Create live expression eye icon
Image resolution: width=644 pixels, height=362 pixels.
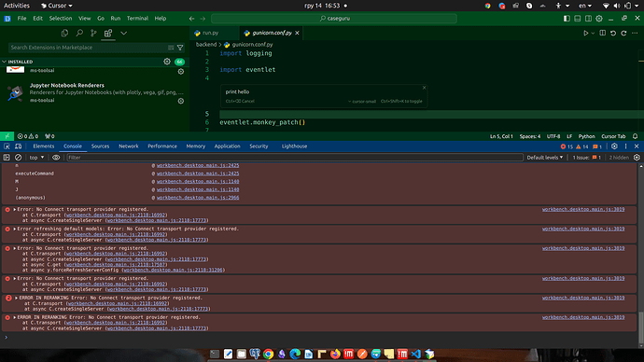tap(56, 158)
